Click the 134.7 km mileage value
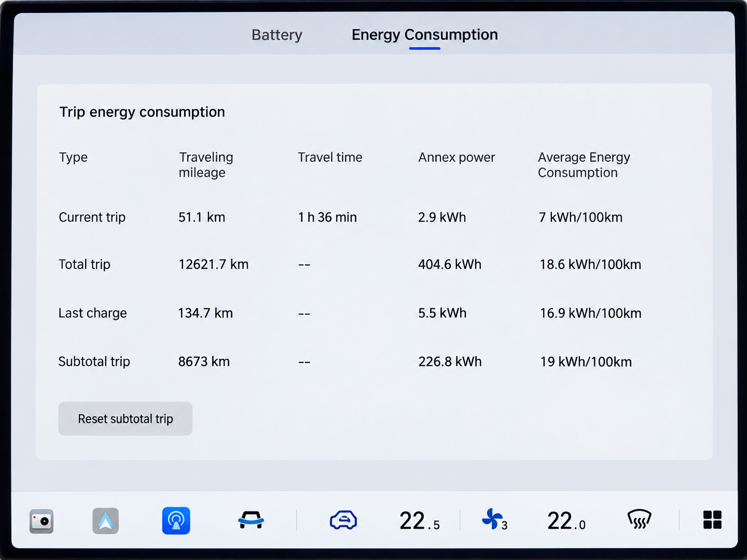747x560 pixels. [x=205, y=313]
